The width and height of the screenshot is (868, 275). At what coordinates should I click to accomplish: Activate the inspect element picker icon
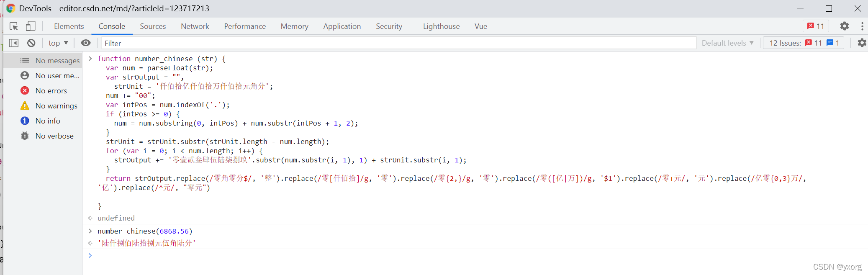(x=14, y=26)
